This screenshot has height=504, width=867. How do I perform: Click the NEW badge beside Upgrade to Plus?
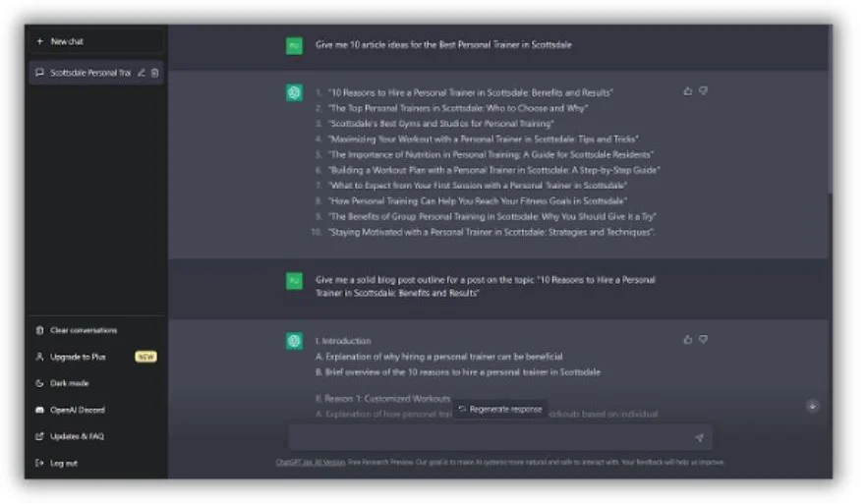145,357
